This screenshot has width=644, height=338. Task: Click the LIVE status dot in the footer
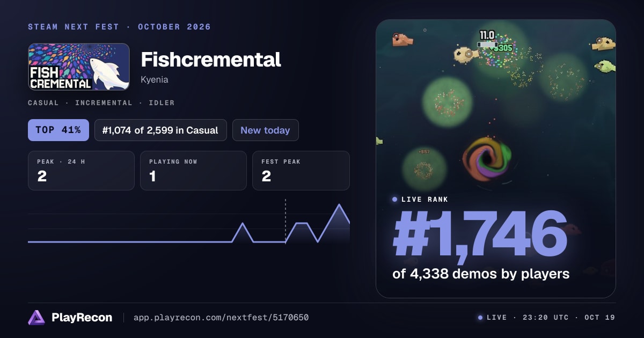[x=480, y=318]
